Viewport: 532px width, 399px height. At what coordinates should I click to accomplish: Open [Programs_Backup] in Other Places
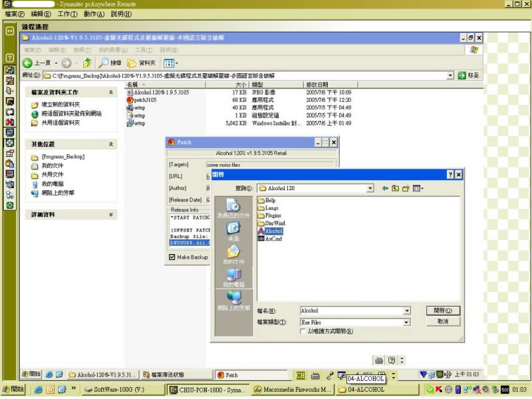pyautogui.click(x=63, y=157)
